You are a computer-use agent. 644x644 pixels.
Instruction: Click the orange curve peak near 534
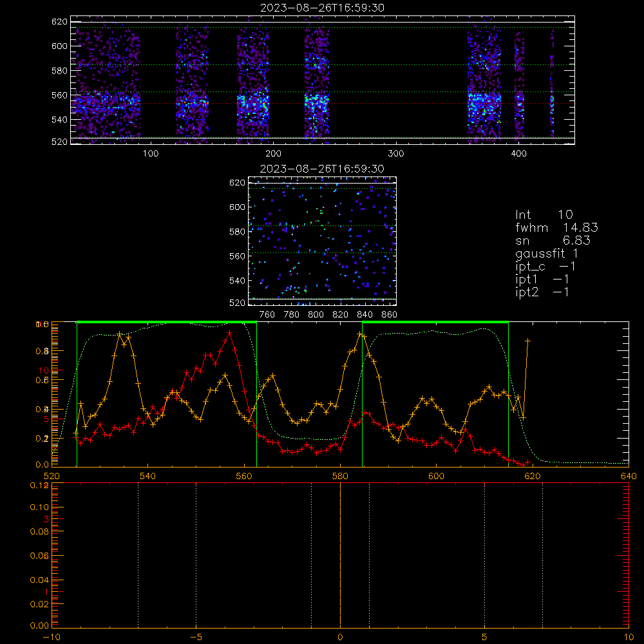click(x=120, y=335)
